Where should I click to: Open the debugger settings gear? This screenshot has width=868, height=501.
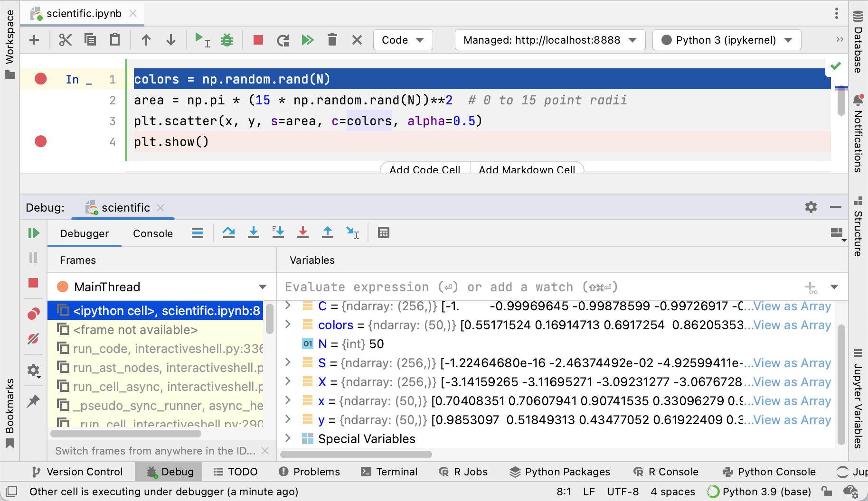pos(33,371)
